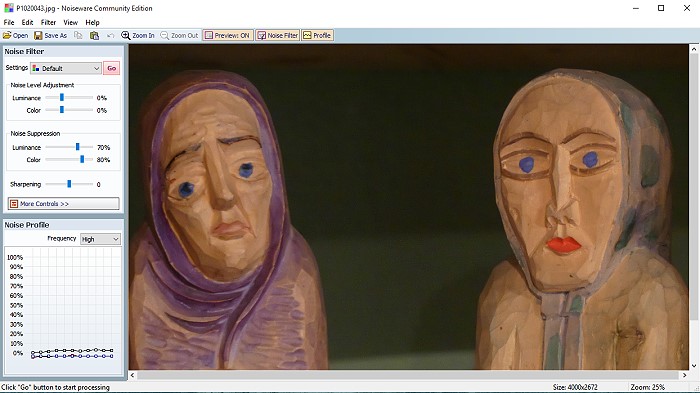Screen dimensions: 700x393
Task: Open the Frequency High dropdown
Action: (x=100, y=239)
